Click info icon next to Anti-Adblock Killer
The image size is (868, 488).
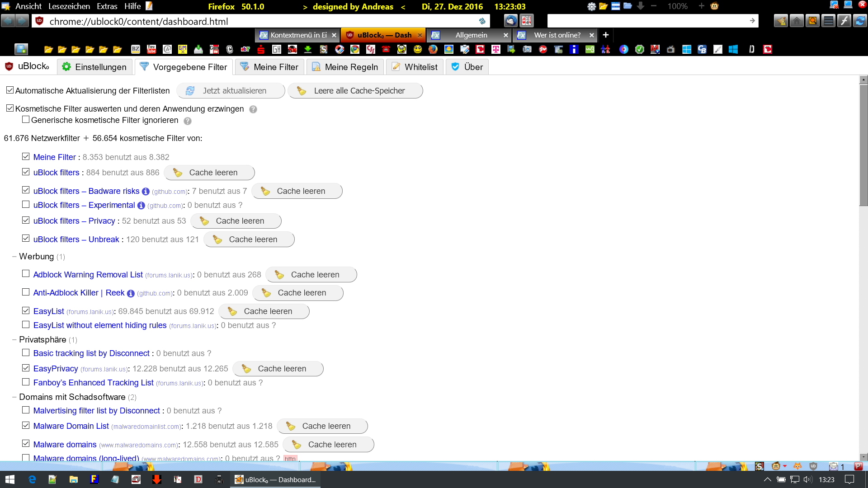coord(131,293)
